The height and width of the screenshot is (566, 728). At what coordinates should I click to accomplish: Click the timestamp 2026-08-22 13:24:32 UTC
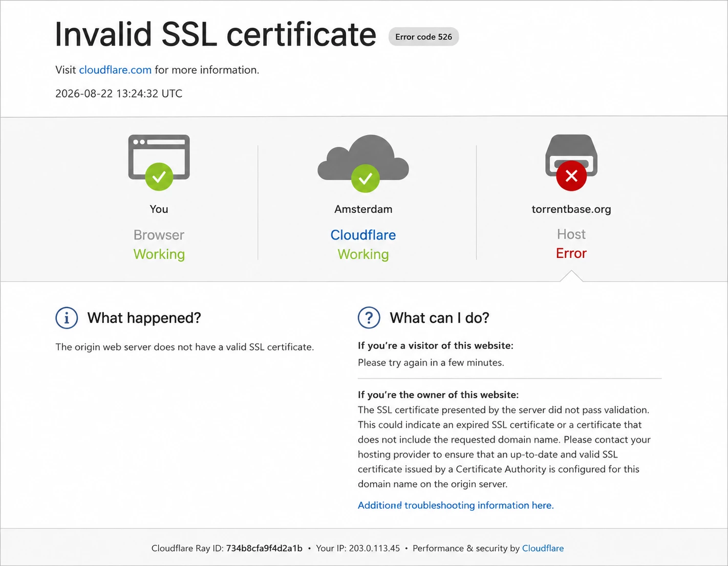coord(119,94)
